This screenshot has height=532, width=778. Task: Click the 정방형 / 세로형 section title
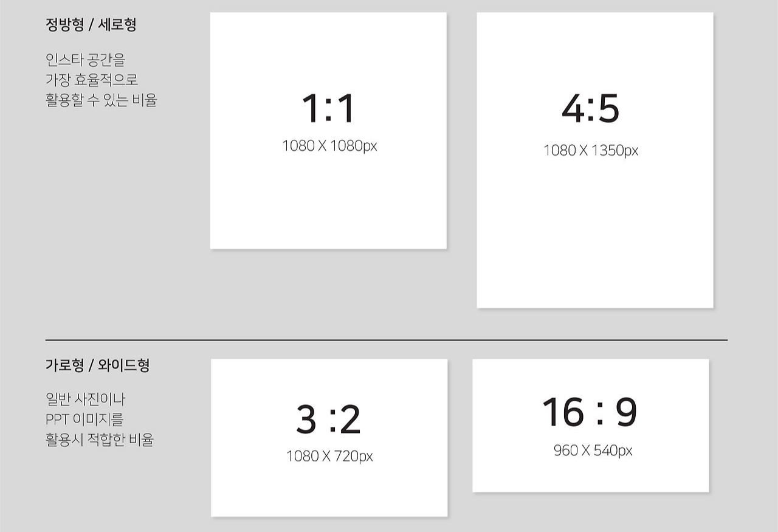[91, 25]
